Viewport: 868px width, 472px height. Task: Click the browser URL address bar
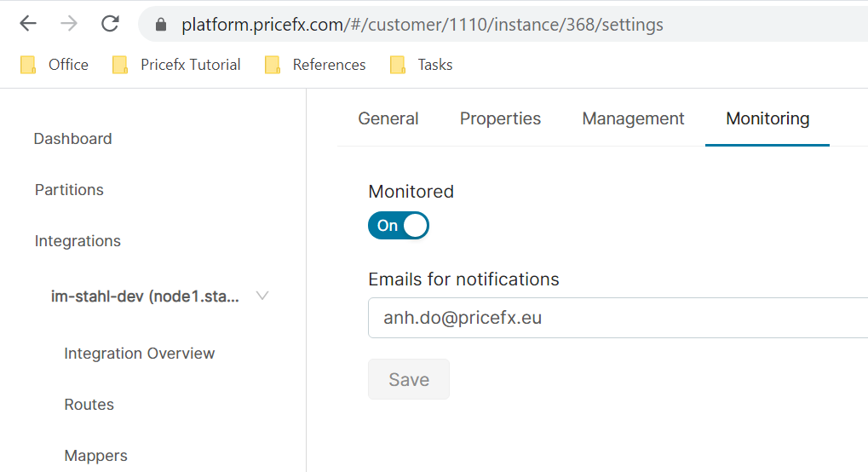pyautogui.click(x=511, y=25)
